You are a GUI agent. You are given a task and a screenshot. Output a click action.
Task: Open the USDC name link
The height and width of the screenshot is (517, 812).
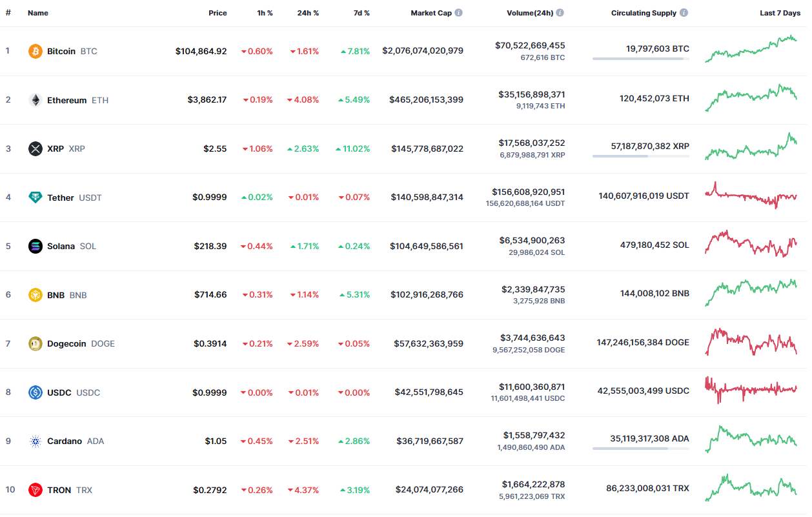[74, 392]
